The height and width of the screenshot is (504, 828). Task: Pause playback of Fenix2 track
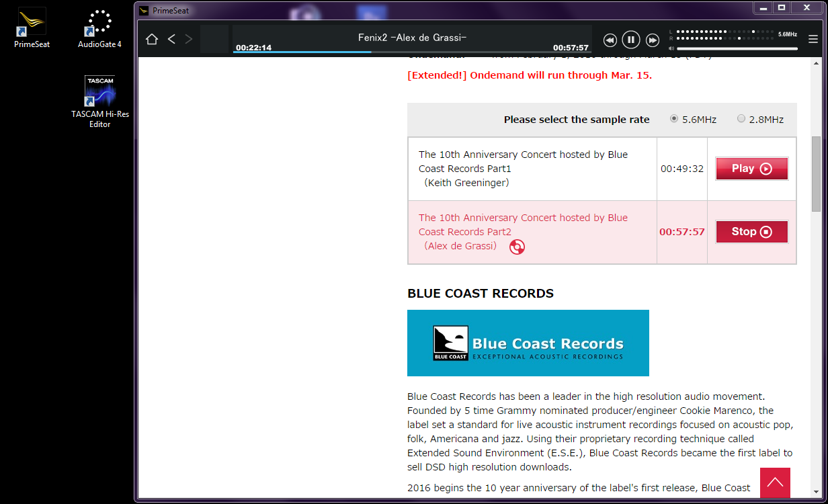630,40
